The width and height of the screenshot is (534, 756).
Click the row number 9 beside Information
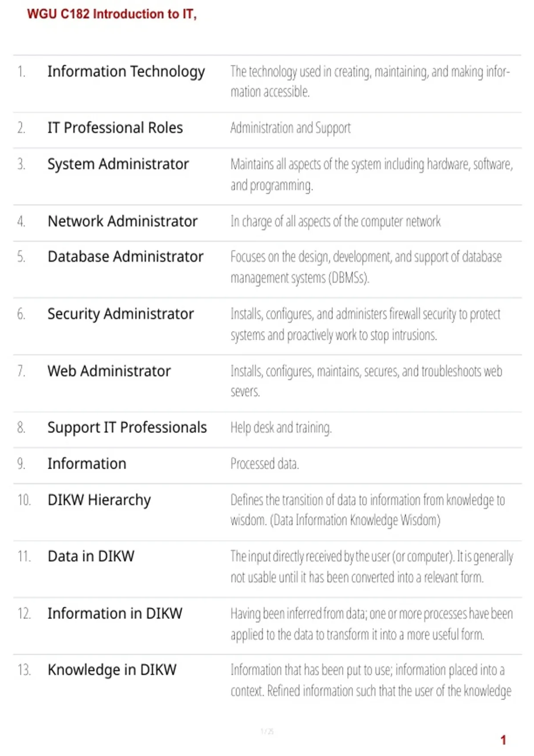21,464
